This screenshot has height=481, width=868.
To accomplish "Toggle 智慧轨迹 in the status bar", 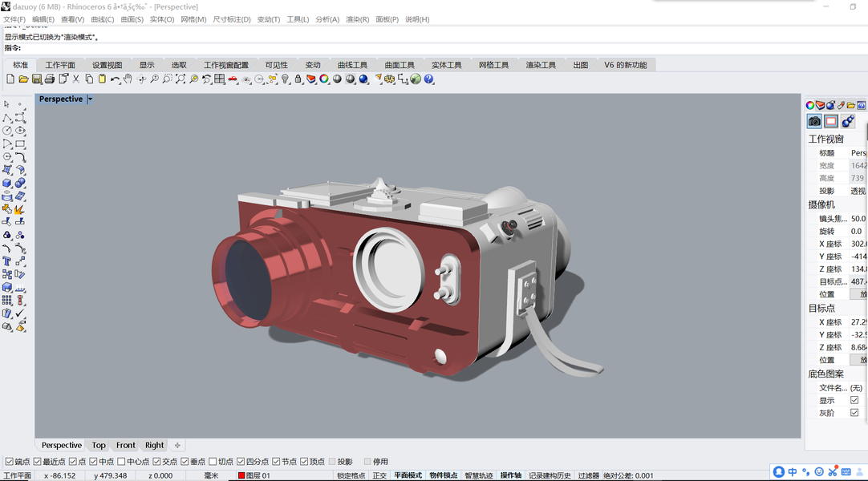I will coord(479,475).
